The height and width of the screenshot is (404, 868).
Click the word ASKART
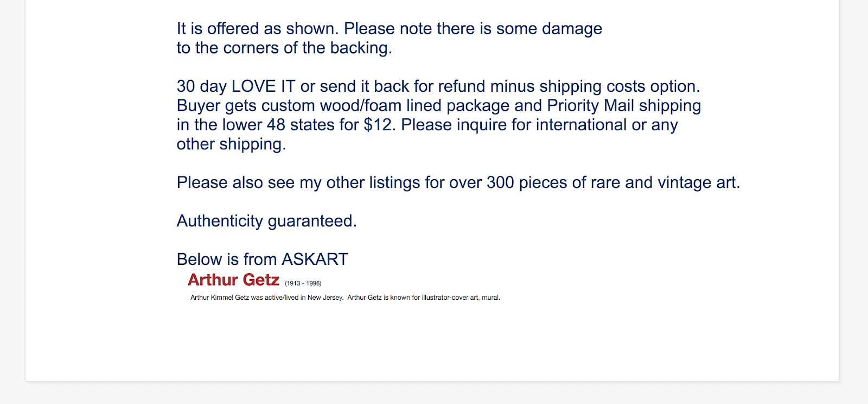point(315,260)
